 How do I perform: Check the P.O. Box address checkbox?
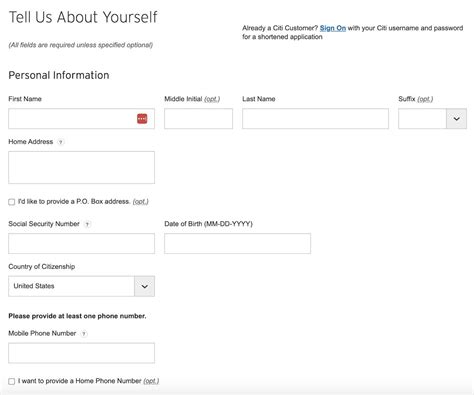tap(12, 202)
